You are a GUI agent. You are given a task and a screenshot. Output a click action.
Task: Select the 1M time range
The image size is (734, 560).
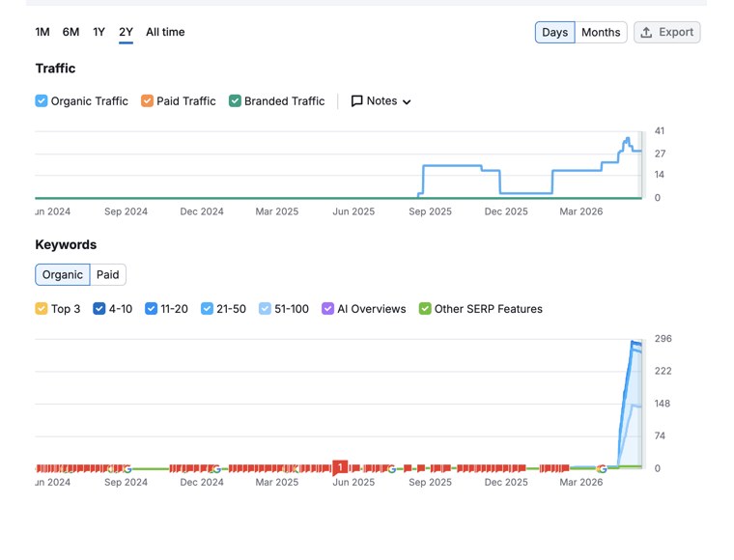(42, 32)
